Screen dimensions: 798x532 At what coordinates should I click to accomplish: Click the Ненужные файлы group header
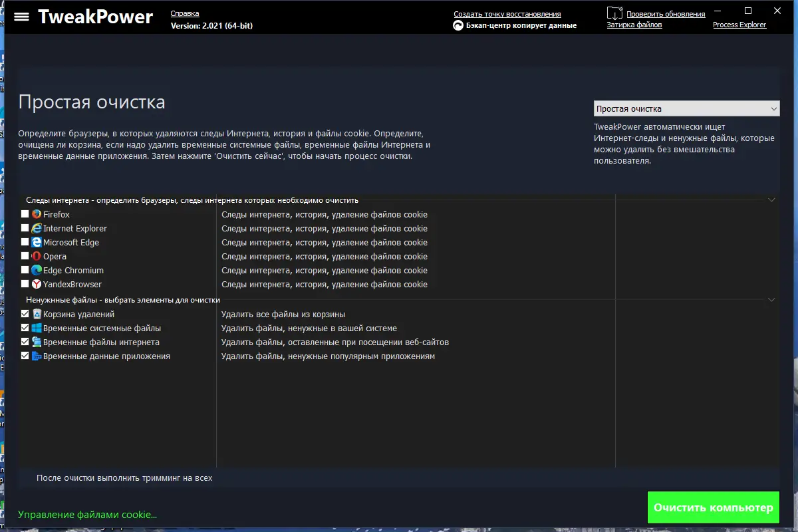(123, 300)
